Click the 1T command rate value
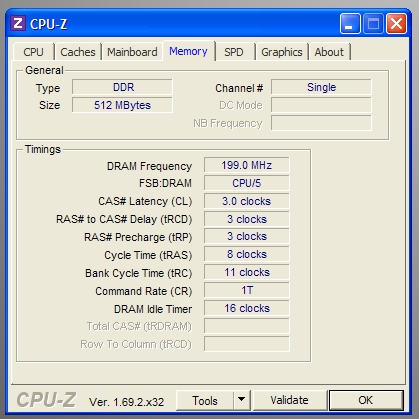Viewport: 419px width, 419px height. click(247, 290)
